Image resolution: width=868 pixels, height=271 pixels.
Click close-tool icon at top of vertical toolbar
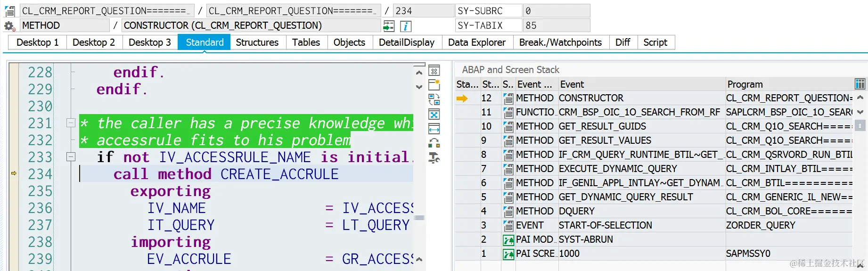pyautogui.click(x=434, y=71)
